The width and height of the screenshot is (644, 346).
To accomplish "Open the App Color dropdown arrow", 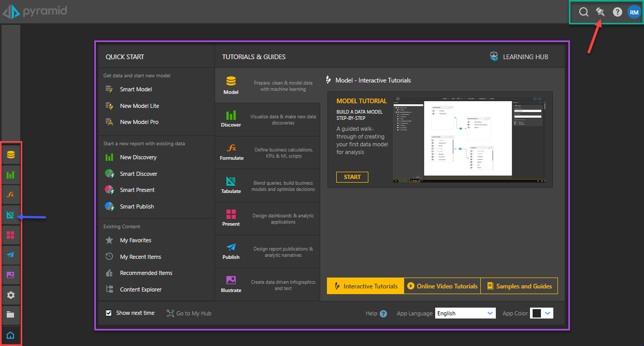I will (x=548, y=313).
